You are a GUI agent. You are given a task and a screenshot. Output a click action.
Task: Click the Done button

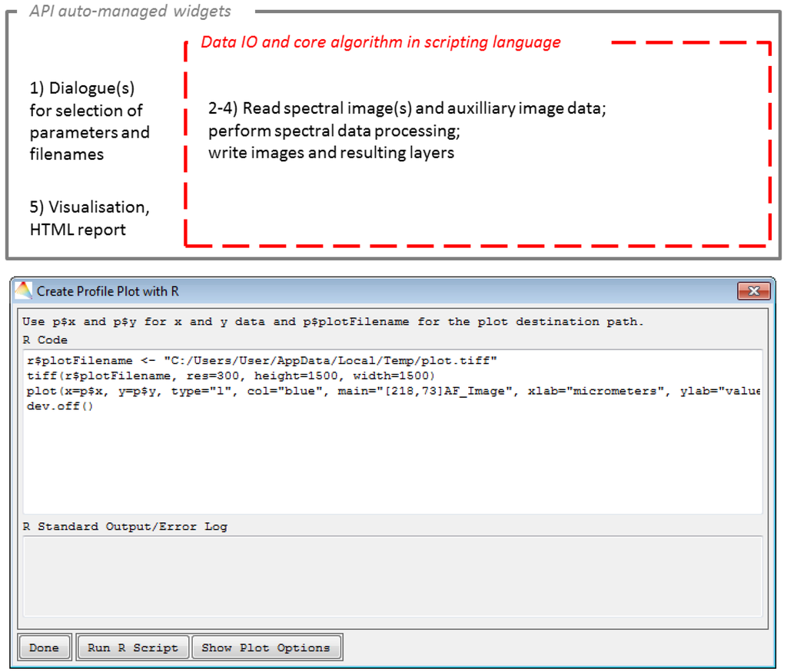[44, 647]
